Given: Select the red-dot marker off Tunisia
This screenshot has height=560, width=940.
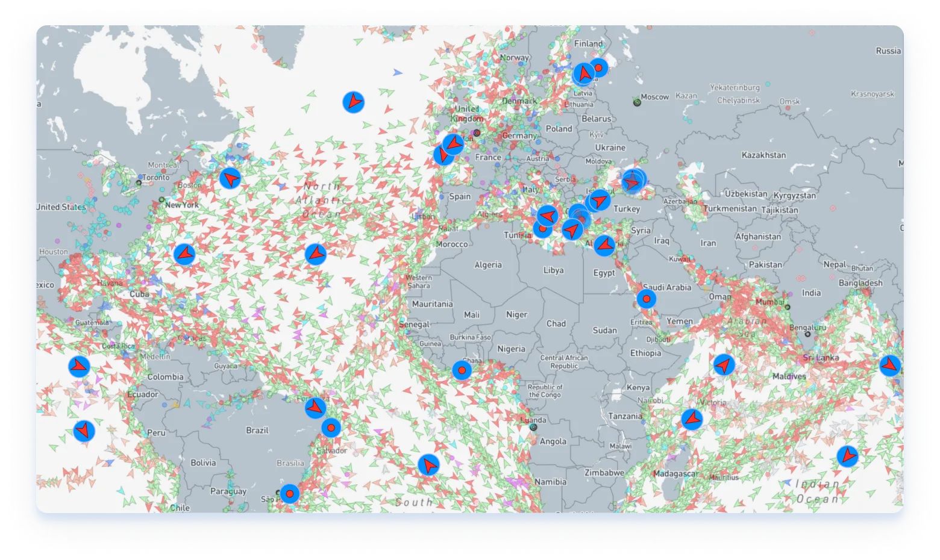Looking at the screenshot, I should (x=543, y=228).
